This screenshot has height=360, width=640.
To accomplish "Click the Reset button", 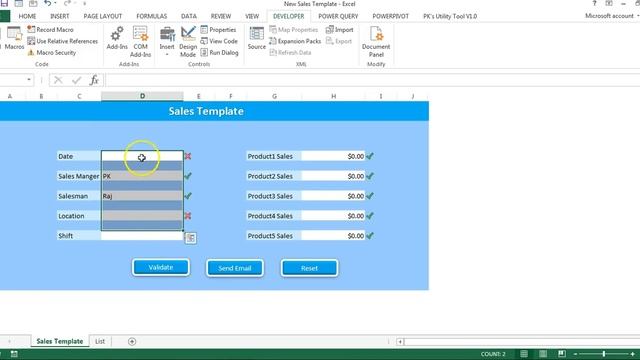I will pos(309,268).
